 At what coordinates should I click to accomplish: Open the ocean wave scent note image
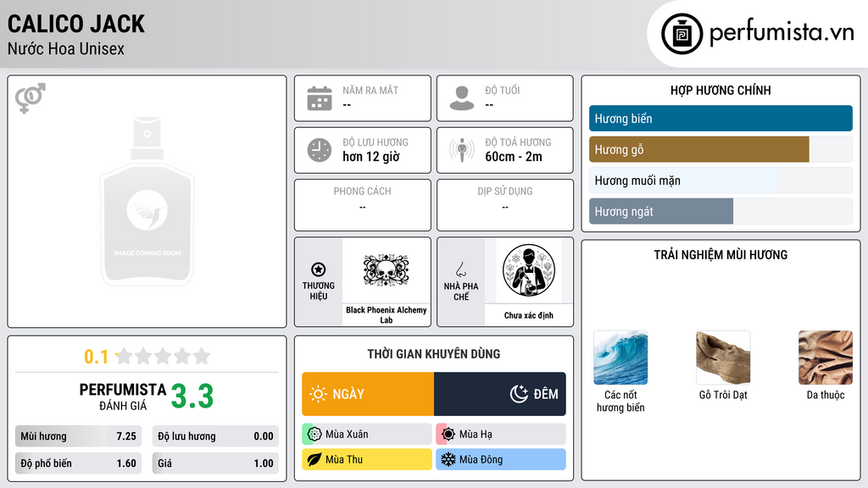(620, 358)
